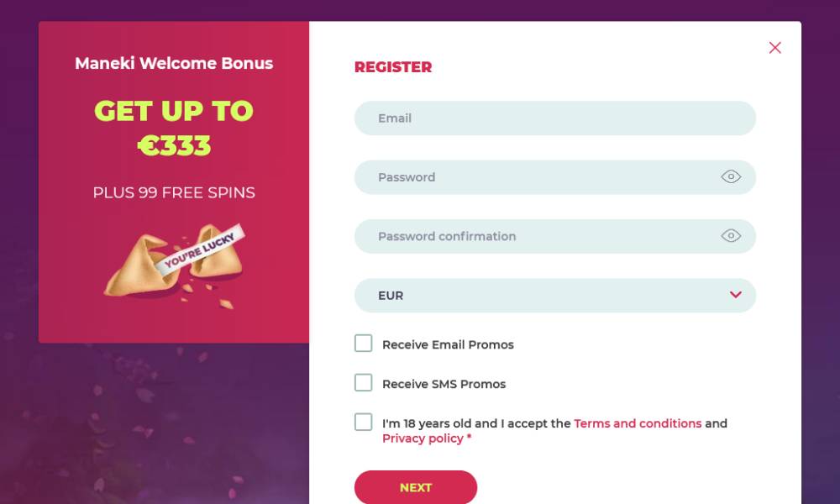
Task: Open the Terms and conditions link
Action: point(638,423)
